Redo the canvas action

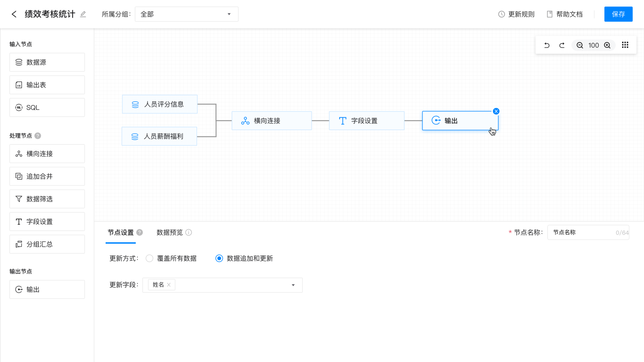(x=562, y=45)
